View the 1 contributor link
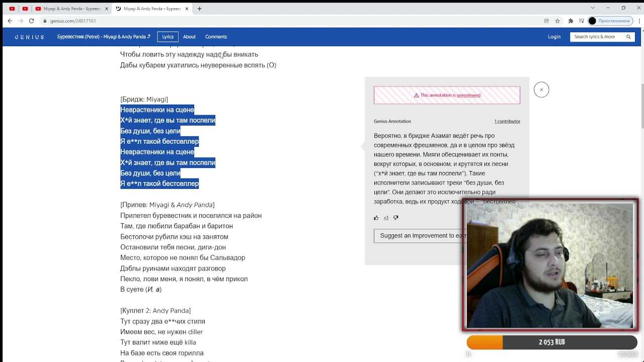The width and height of the screenshot is (644, 362). 507,121
